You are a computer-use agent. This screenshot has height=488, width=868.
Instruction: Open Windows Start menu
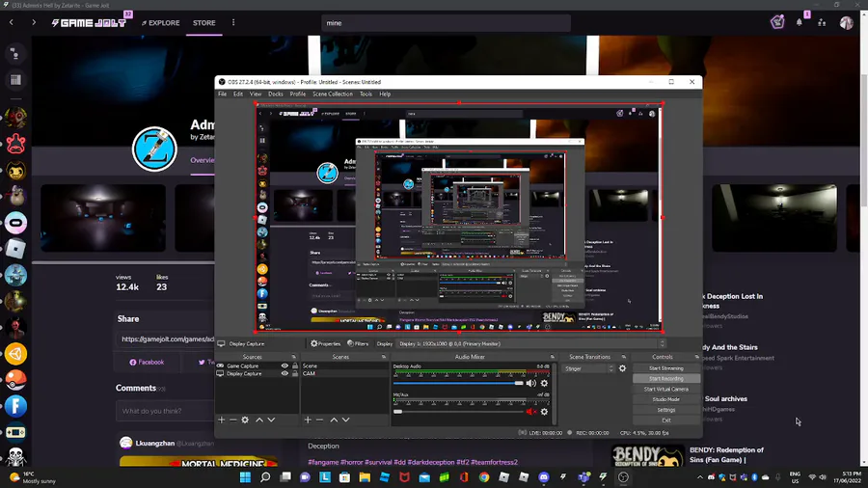pyautogui.click(x=245, y=477)
